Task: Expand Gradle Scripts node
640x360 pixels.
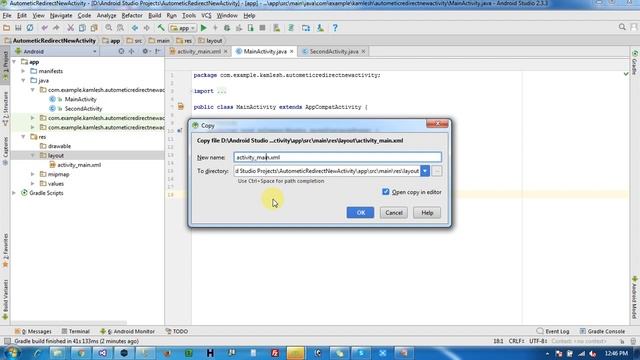Action: pos(14,193)
